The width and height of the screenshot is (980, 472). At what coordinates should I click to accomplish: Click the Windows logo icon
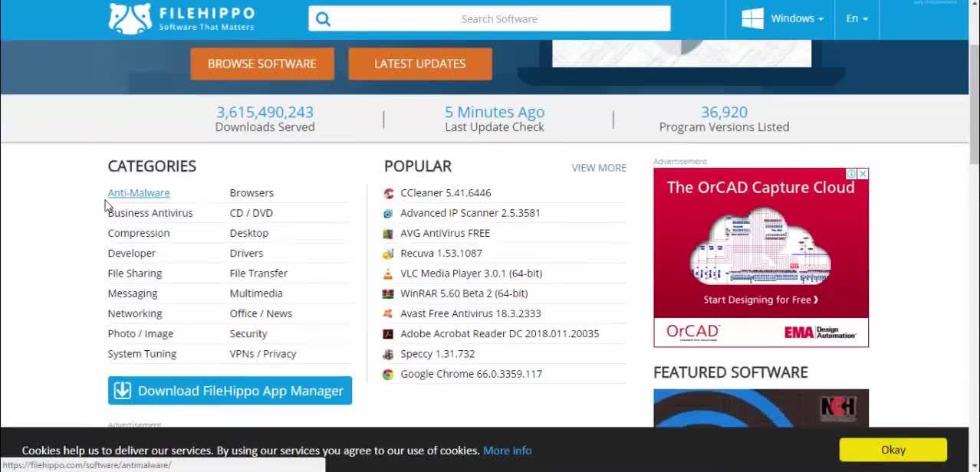click(x=752, y=18)
